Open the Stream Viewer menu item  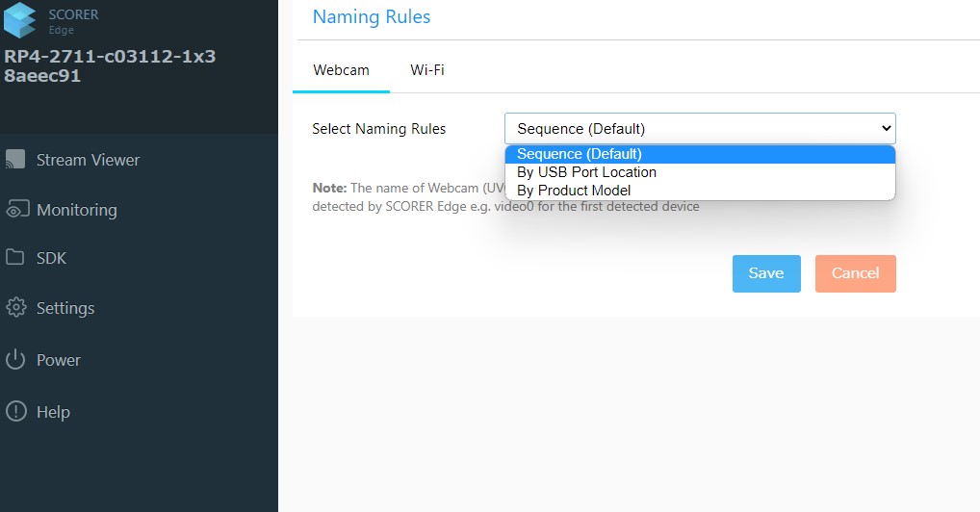pyautogui.click(x=88, y=160)
